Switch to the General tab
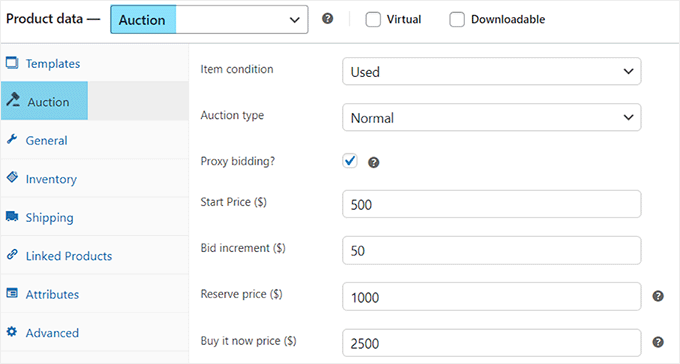Screen dimensions: 680x364 pos(95,140)
